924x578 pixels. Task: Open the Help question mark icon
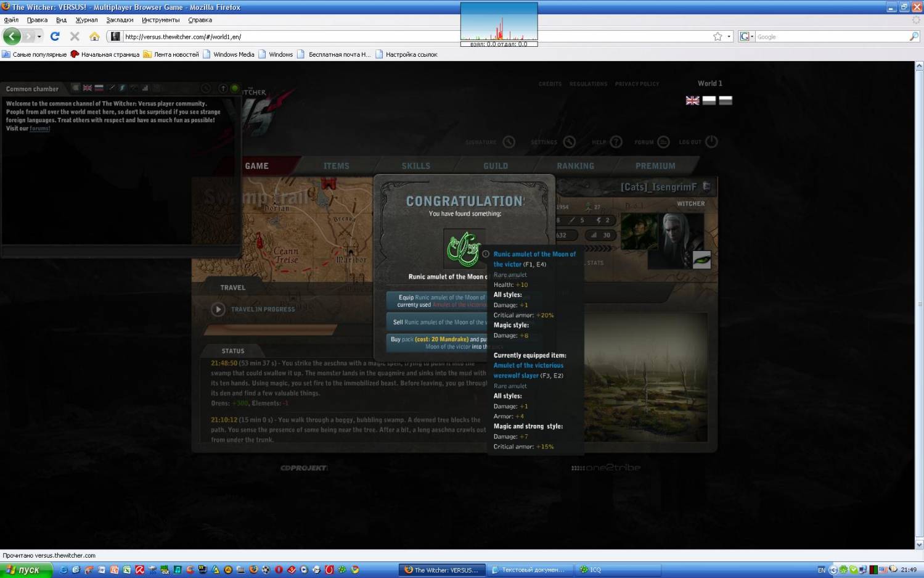(616, 142)
